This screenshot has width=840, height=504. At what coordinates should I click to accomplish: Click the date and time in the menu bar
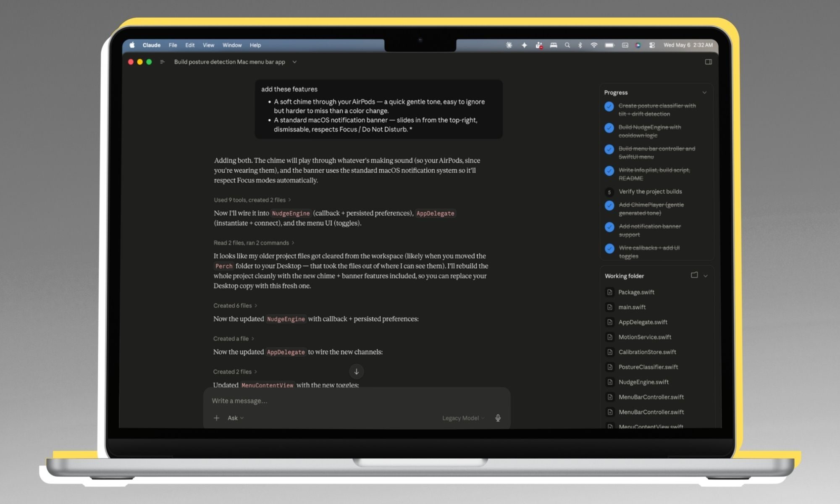tap(688, 45)
